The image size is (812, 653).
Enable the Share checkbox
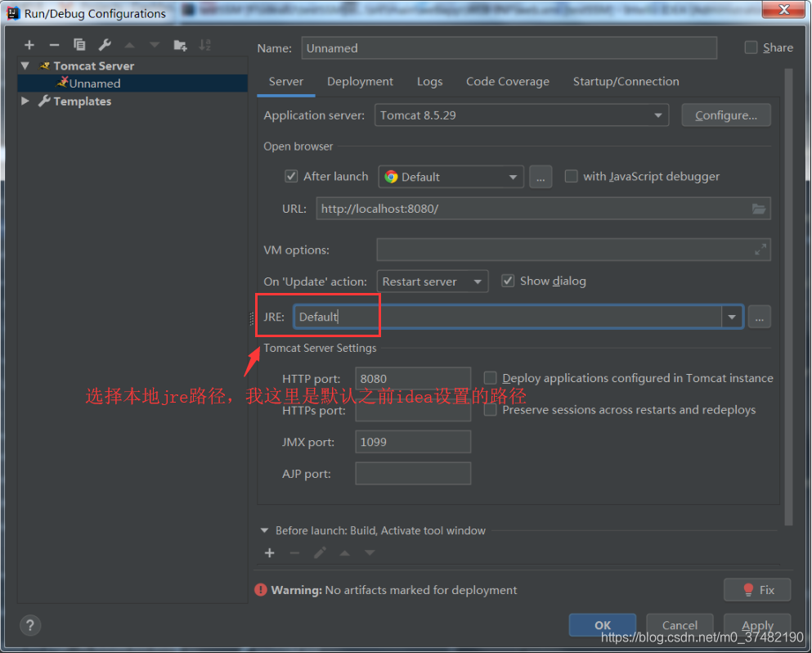(x=751, y=47)
